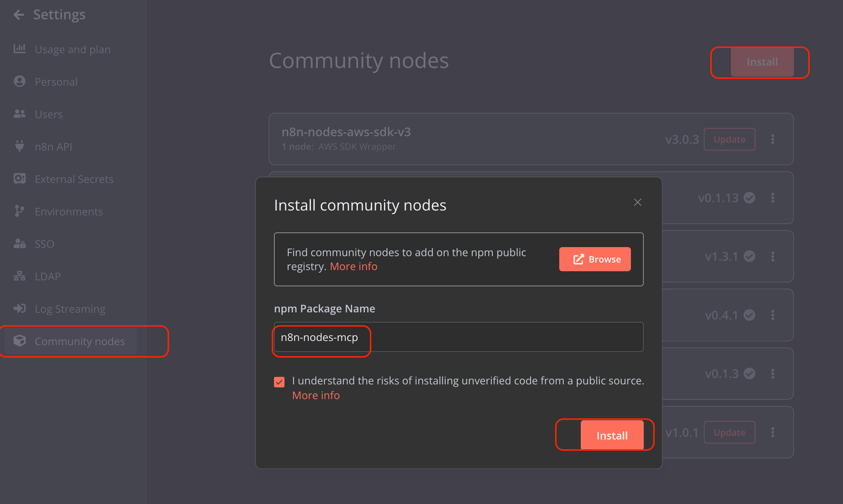
Task: Select the External Secrets sidebar icon
Action: click(x=19, y=179)
